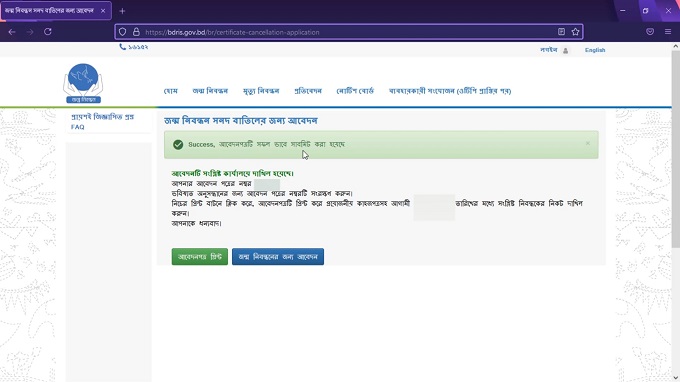The width and height of the screenshot is (680, 382).
Task: Click the লগইন link
Action: tap(549, 50)
